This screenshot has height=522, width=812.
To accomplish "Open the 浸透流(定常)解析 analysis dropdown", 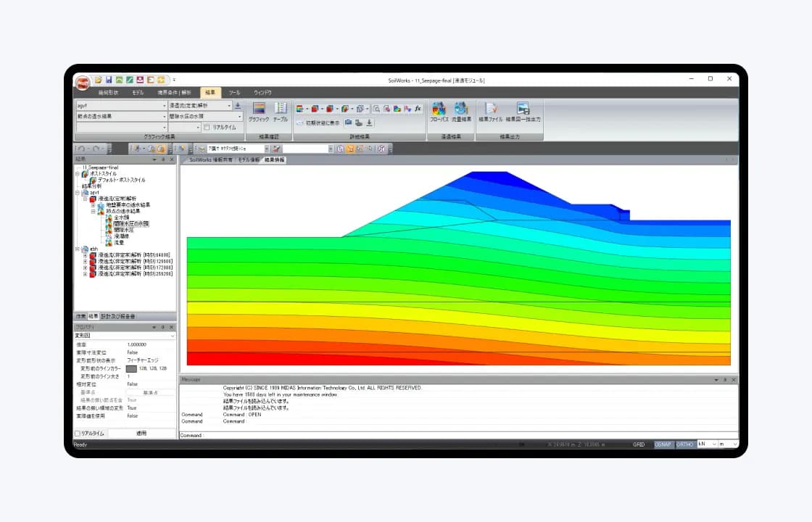I will (x=200, y=106).
